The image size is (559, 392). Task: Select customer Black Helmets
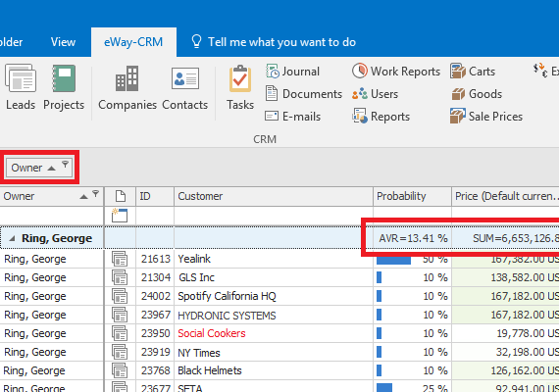(210, 370)
